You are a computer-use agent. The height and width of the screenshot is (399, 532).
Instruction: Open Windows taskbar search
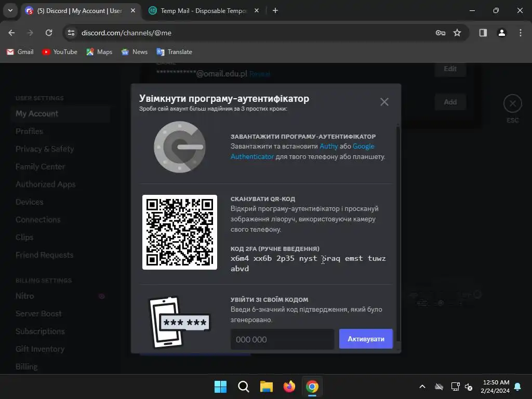point(243,387)
